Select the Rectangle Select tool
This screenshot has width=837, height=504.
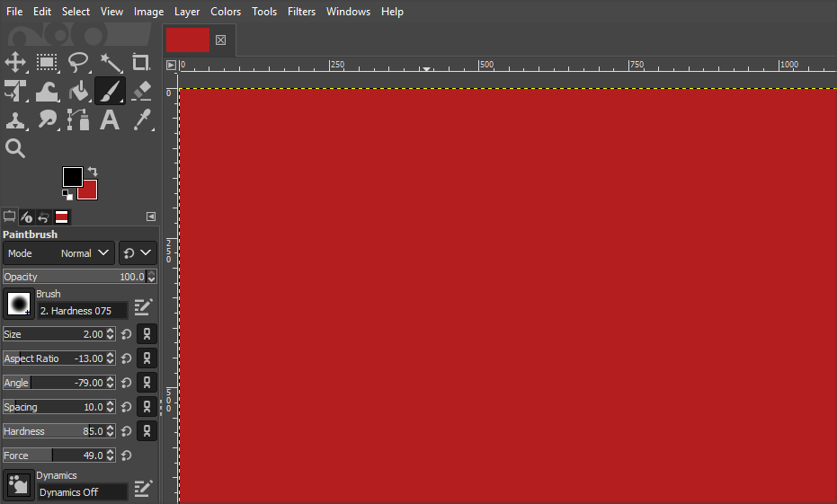point(47,62)
